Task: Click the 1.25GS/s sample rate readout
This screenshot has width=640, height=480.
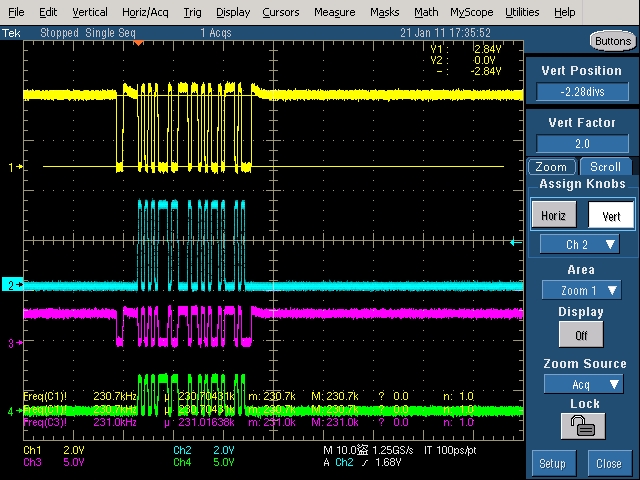Action: click(x=393, y=450)
